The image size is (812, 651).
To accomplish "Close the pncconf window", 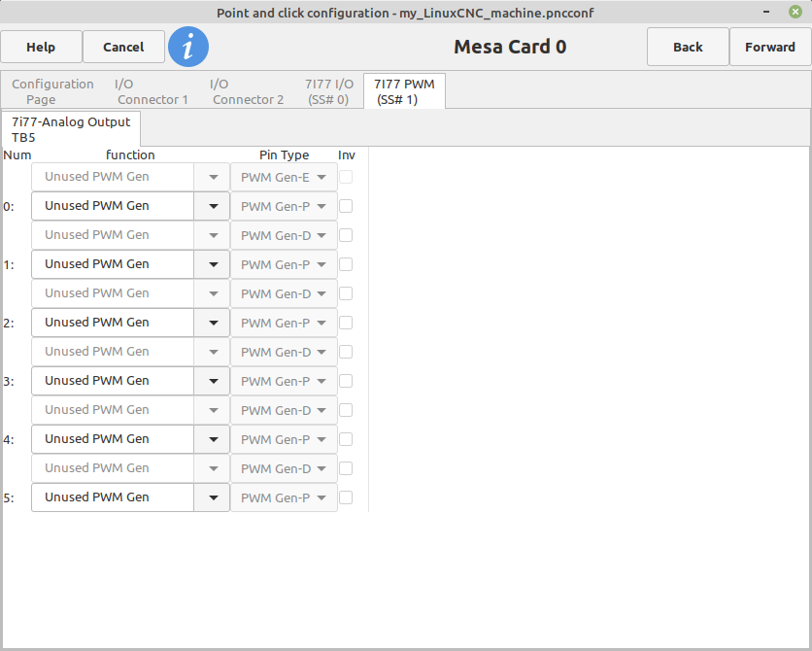I will pos(795,12).
